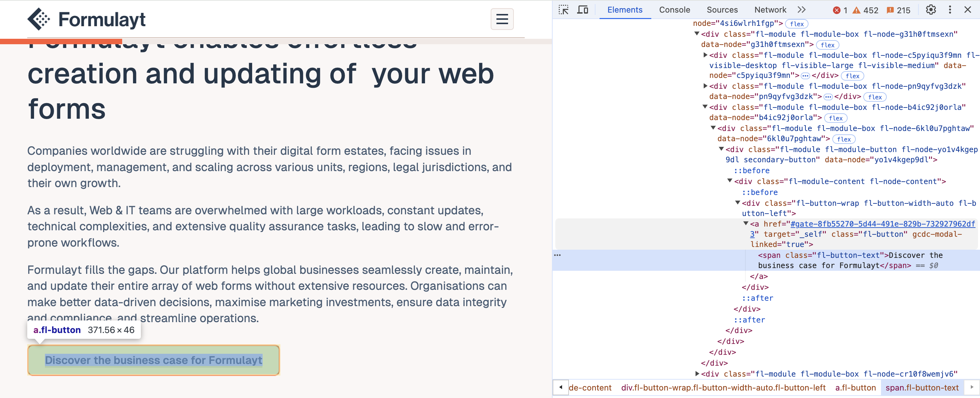The image size is (980, 398).
Task: Expand the fl-node-cr10f8wemjv6 div
Action: [x=697, y=374]
